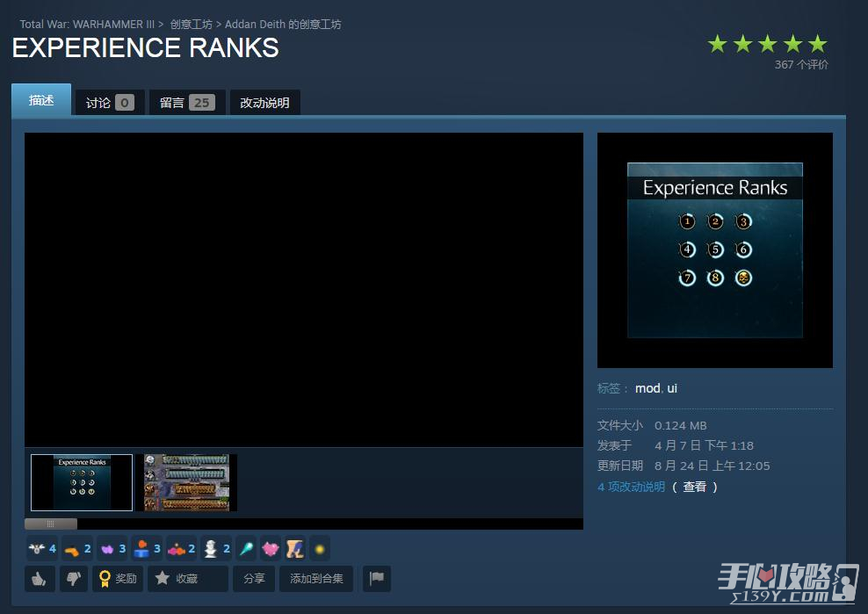Select the 描述 description tab

click(41, 99)
